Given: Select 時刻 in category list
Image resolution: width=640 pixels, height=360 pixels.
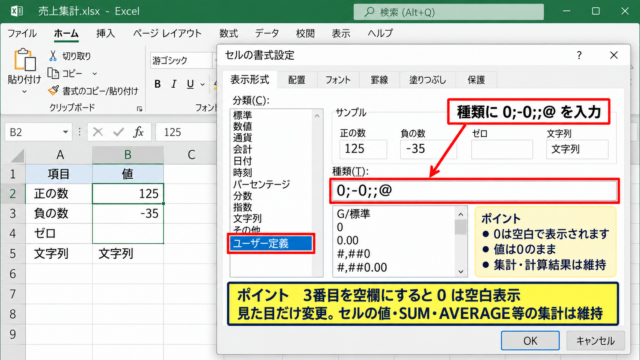Looking at the screenshot, I should pyautogui.click(x=242, y=173).
